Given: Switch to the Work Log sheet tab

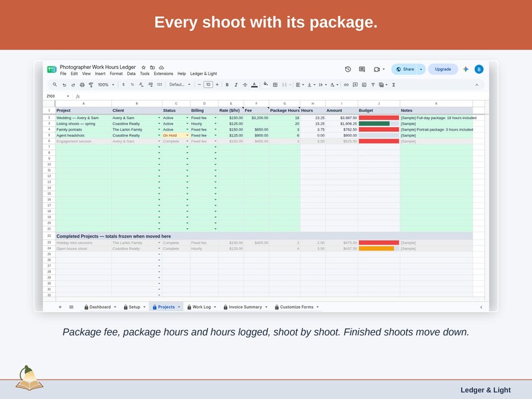Looking at the screenshot, I should click(202, 307).
